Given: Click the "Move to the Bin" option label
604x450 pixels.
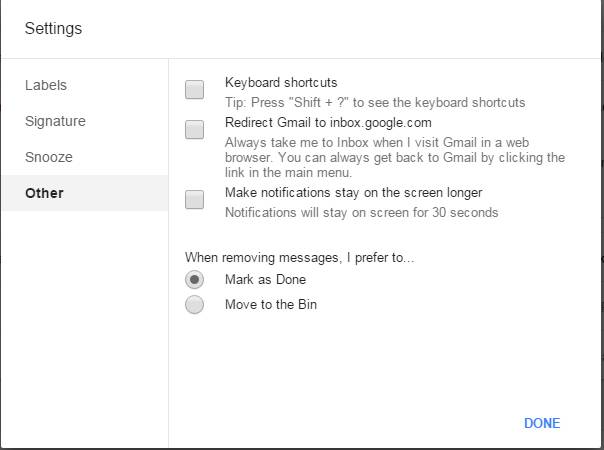Looking at the screenshot, I should point(271,305).
